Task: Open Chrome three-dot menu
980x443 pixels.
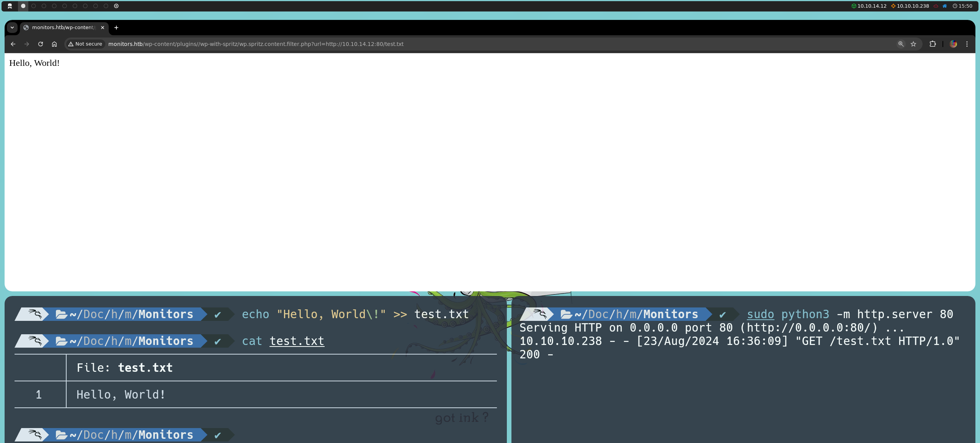Action: click(x=967, y=44)
